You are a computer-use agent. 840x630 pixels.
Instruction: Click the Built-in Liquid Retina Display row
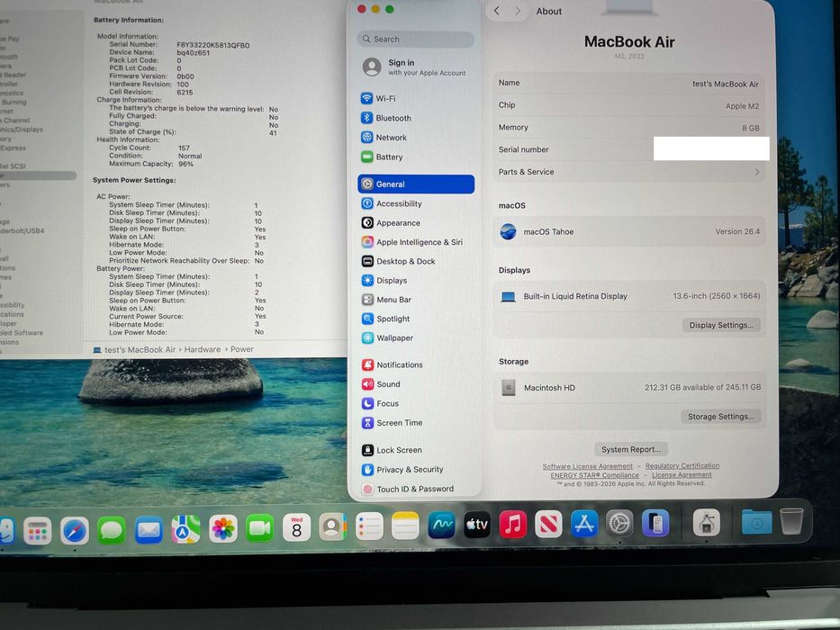point(629,296)
